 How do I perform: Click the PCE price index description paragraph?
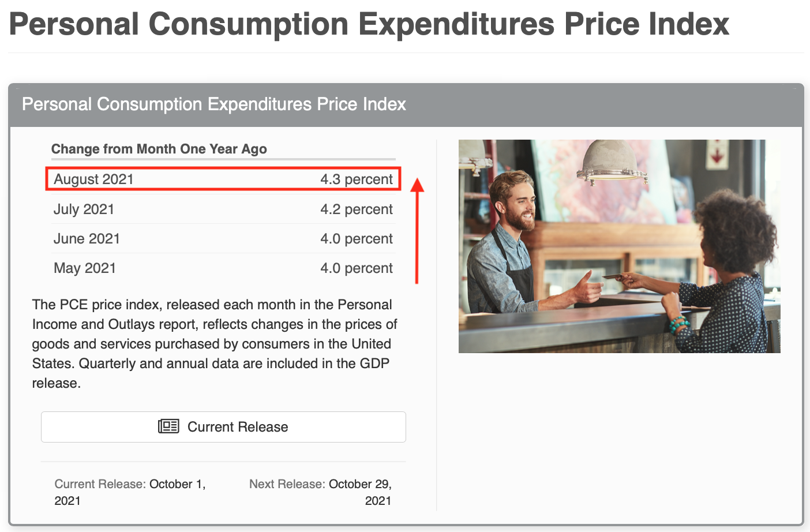[213, 343]
